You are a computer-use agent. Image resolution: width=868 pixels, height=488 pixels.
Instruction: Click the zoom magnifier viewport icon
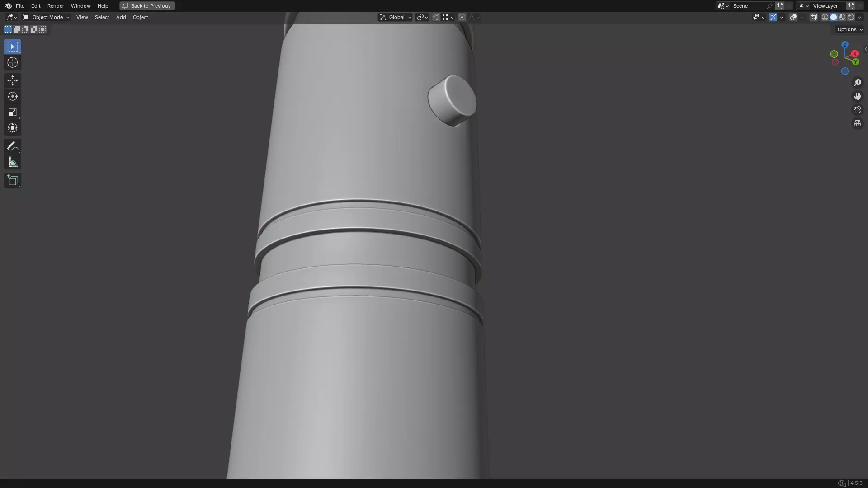858,83
